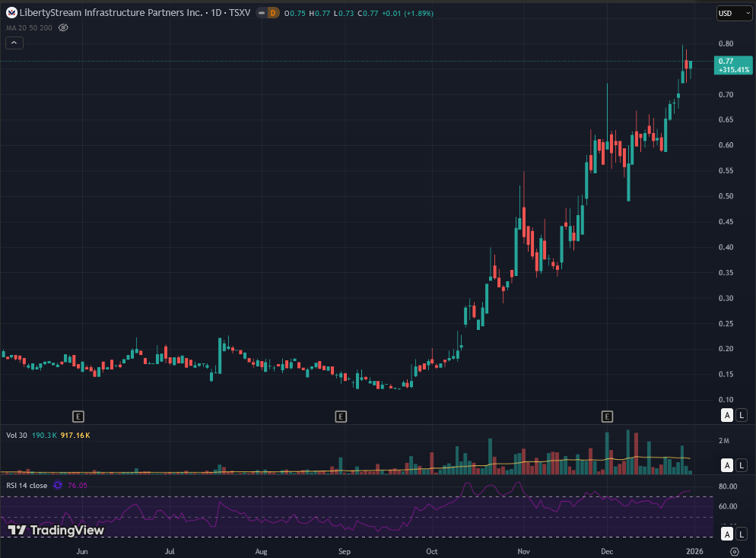
Task: Toggle log scale L on the price pane
Action: (742, 415)
